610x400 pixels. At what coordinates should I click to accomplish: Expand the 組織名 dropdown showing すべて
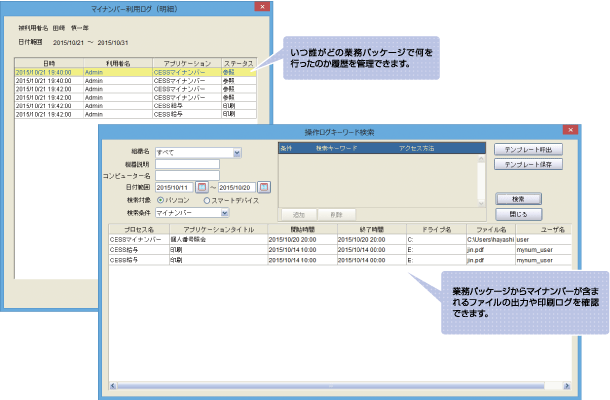[237, 153]
